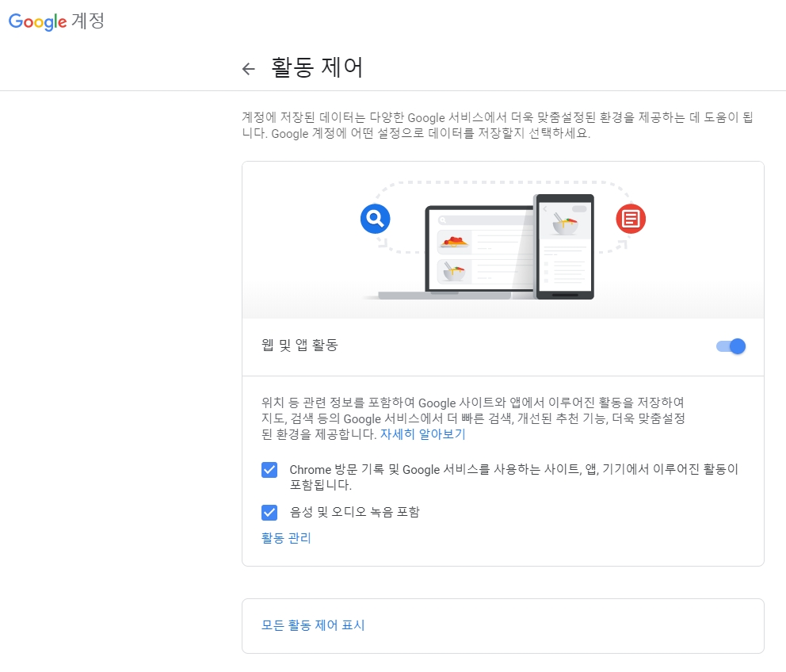
Task: Open the Google 계정 logo link
Action: [56, 21]
